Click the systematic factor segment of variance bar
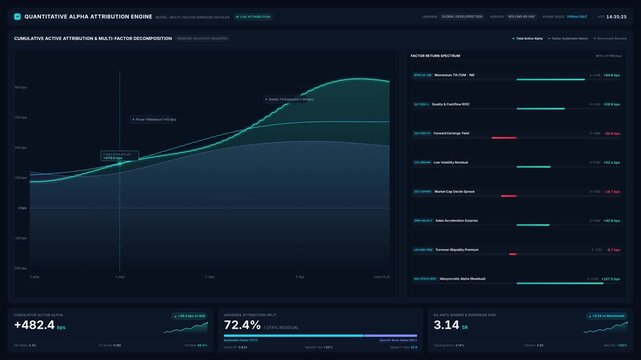This screenshot has width=641, height=360. 294,335
